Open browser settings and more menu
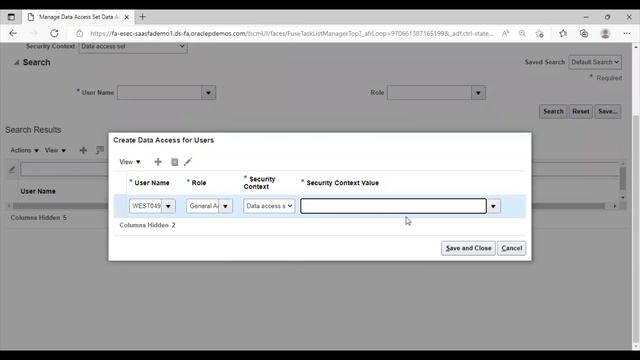Image resolution: width=640 pixels, height=360 pixels. tap(627, 33)
